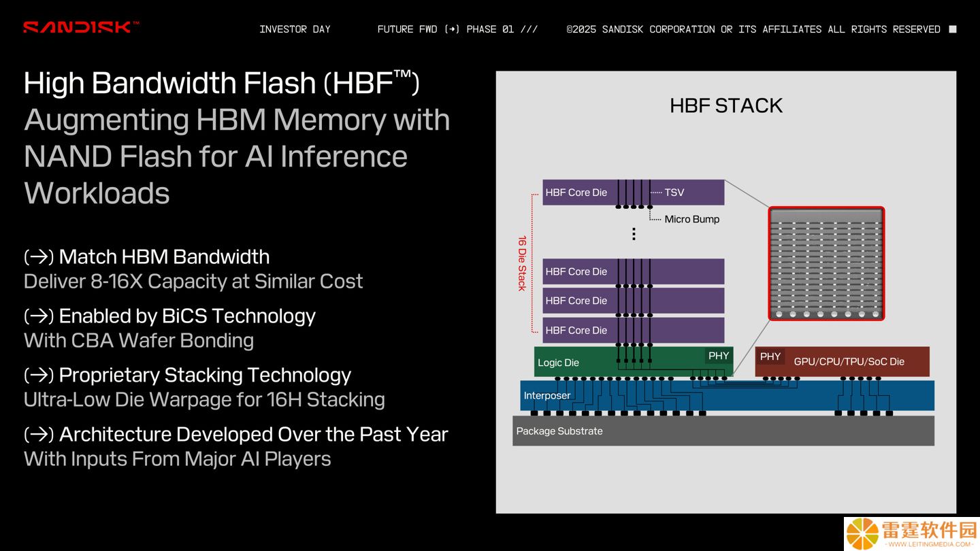Screen dimensions: 980x551
Task: Click the blue Interposer layer label
Action: (547, 395)
